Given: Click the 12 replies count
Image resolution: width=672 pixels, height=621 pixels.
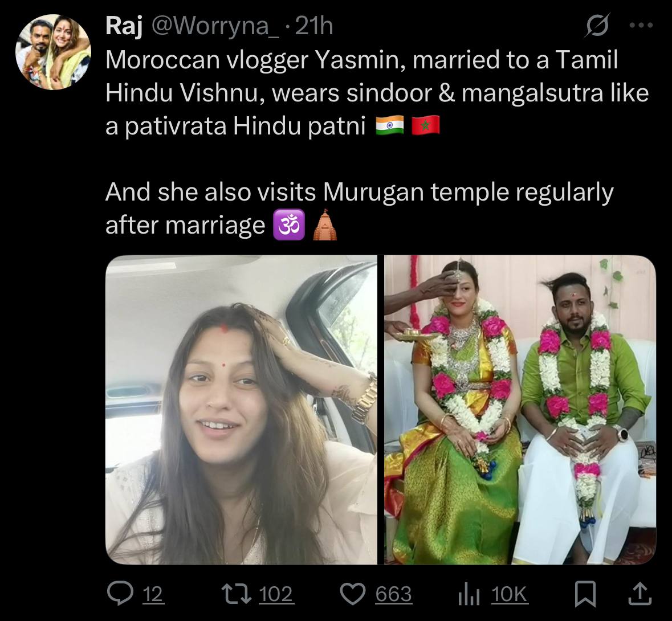Looking at the screenshot, I should [x=153, y=594].
